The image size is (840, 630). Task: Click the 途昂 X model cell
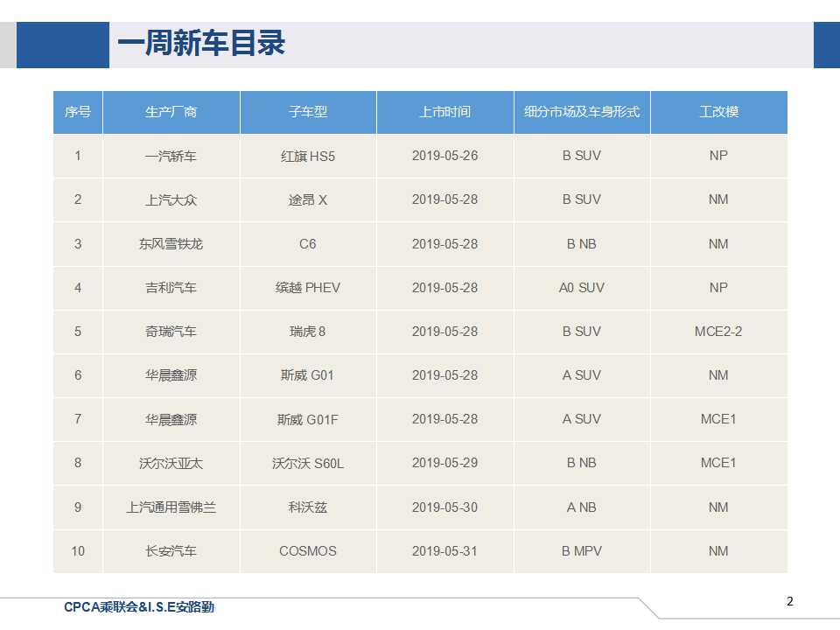click(308, 199)
